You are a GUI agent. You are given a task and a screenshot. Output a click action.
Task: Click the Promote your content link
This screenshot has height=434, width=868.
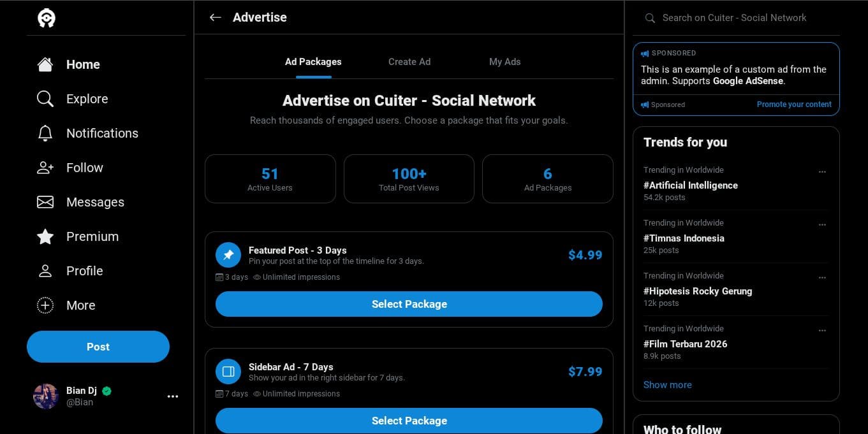point(794,105)
